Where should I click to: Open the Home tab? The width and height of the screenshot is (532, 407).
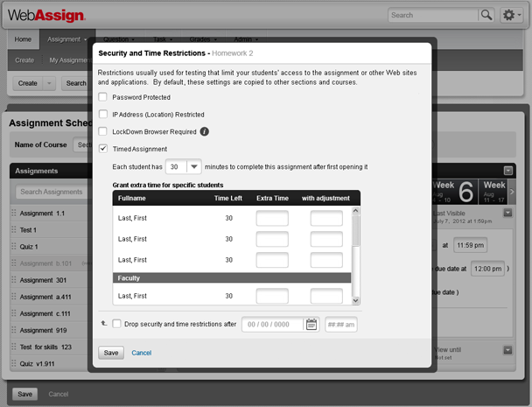[x=24, y=39]
